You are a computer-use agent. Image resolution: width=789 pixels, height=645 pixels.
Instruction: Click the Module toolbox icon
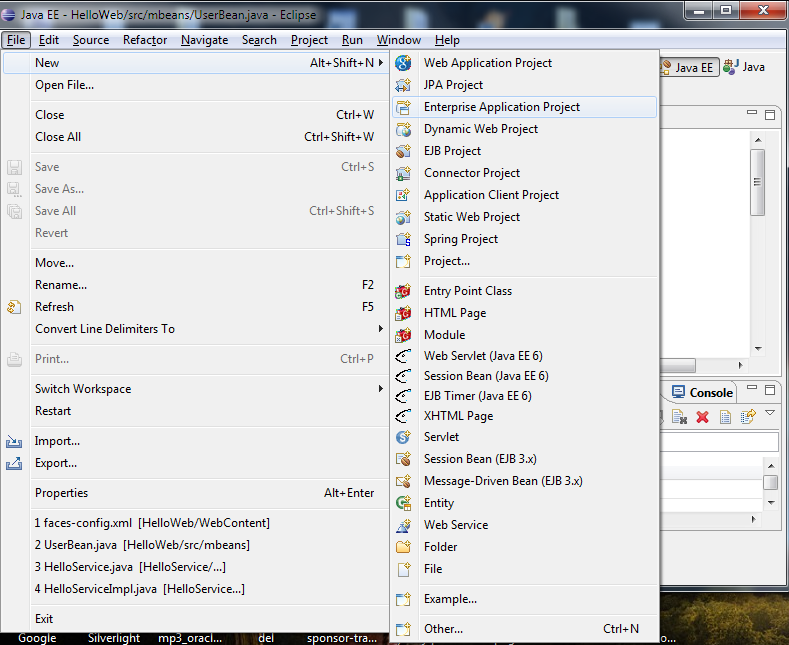(x=403, y=335)
